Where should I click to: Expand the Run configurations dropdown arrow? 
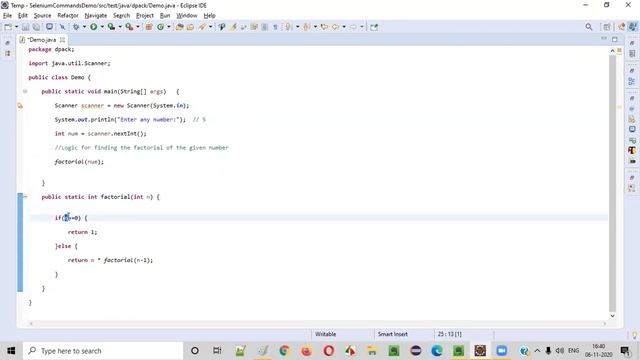[x=102, y=27]
